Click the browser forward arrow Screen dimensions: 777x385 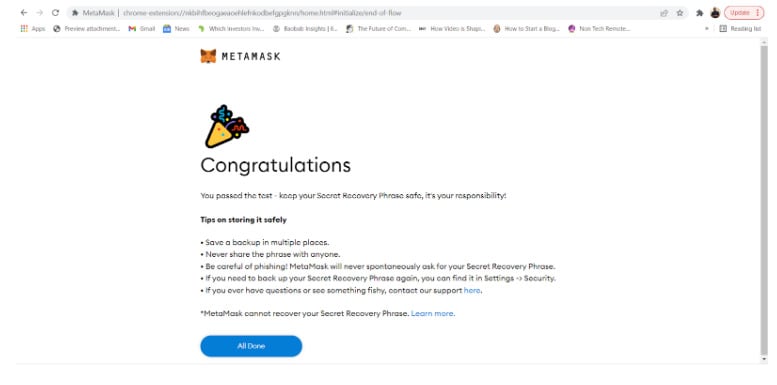click(x=40, y=13)
